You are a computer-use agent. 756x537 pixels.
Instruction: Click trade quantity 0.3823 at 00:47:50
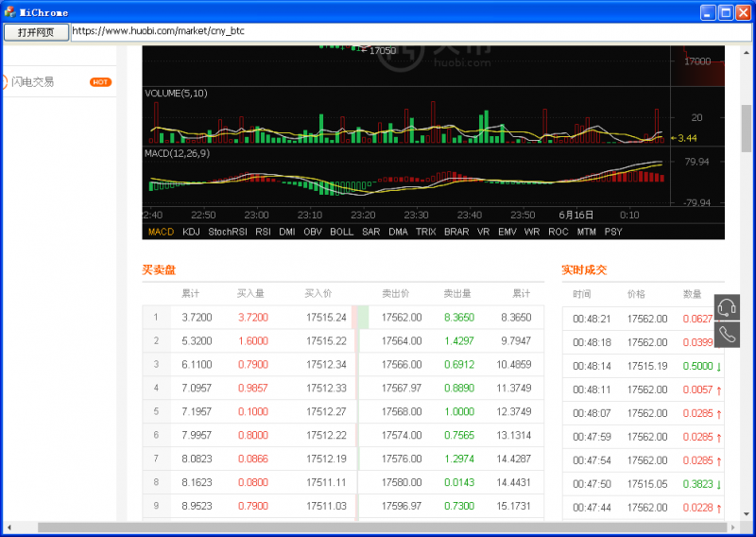[697, 484]
